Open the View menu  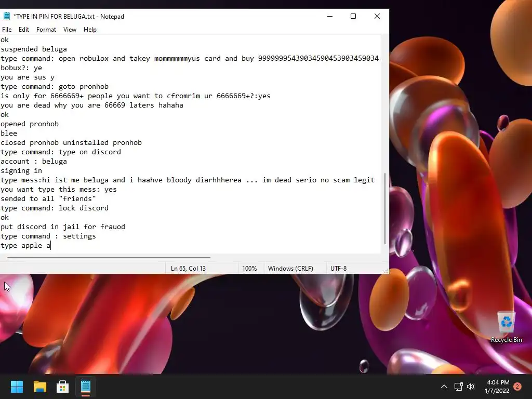tap(70, 30)
